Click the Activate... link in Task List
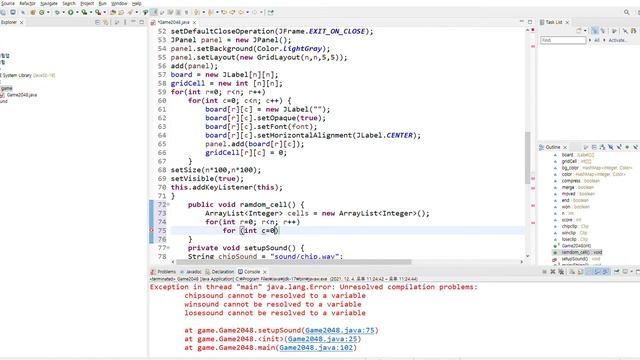The width and height of the screenshot is (640, 360). pyautogui.click(x=616, y=40)
